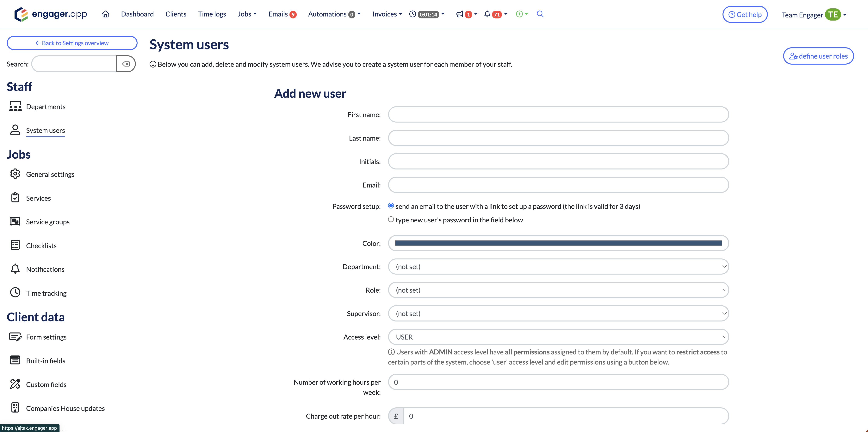
Task: Click into the First name field
Action: pos(558,115)
